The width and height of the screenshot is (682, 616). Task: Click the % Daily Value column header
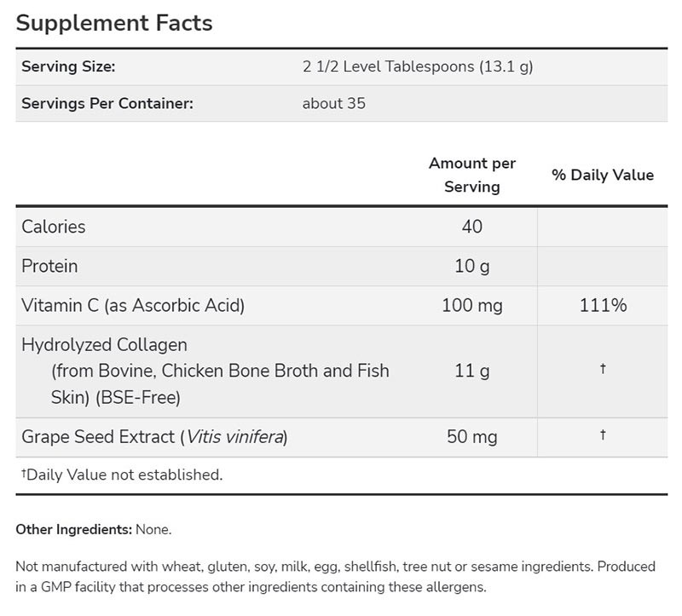click(602, 175)
